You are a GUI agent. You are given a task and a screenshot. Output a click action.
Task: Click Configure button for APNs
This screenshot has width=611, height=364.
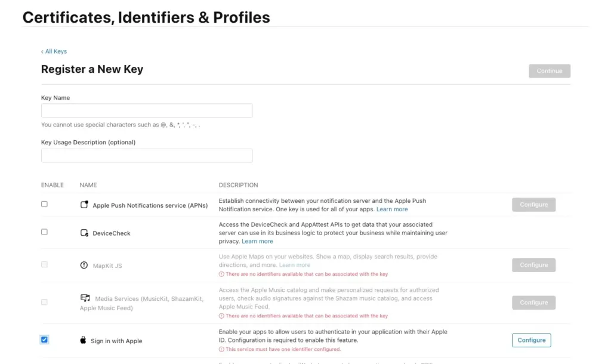(x=533, y=205)
